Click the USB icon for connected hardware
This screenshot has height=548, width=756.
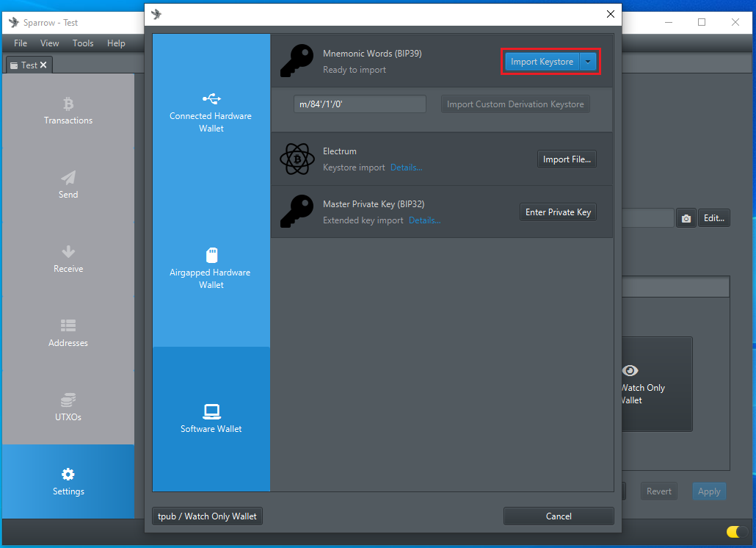click(211, 99)
